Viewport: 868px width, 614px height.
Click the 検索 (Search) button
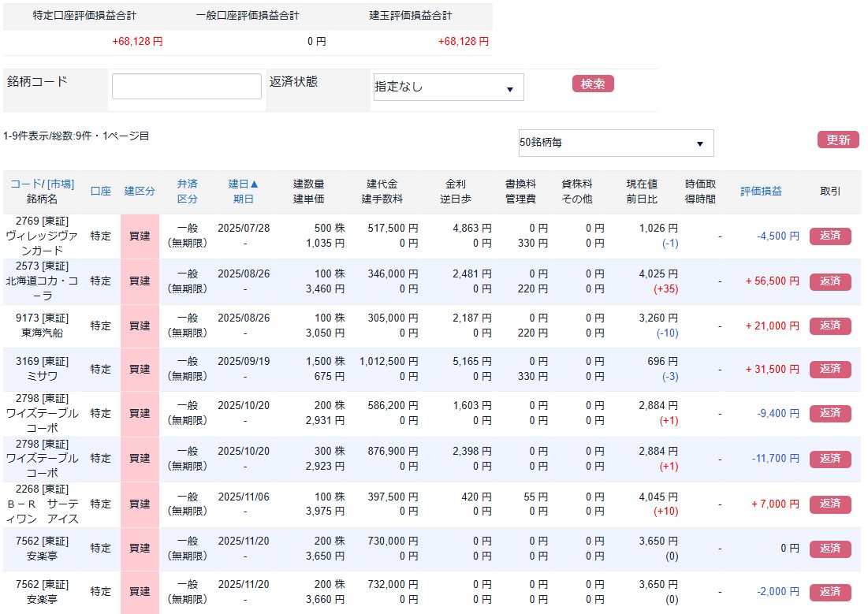[x=592, y=84]
